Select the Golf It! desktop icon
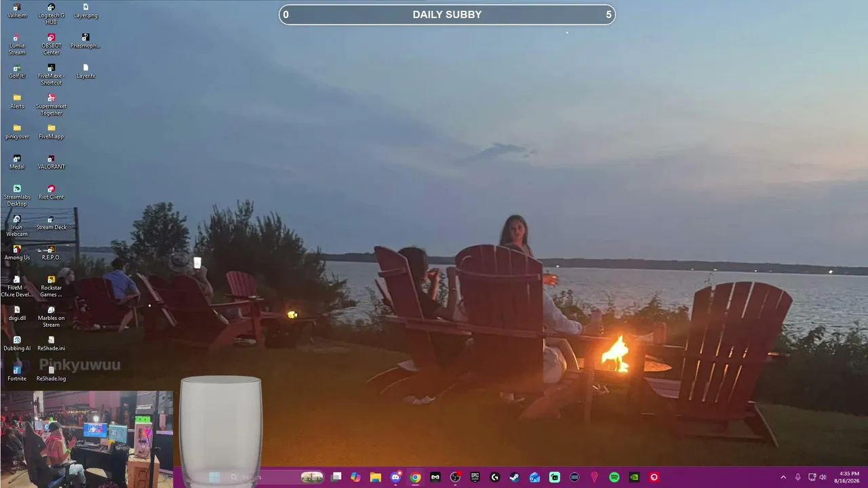868x488 pixels. [x=17, y=72]
